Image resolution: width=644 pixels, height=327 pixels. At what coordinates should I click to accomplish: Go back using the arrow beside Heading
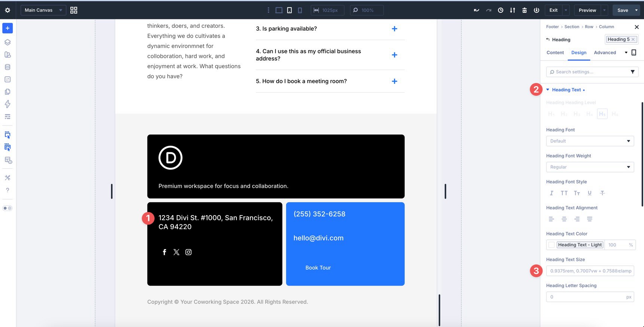click(x=548, y=39)
